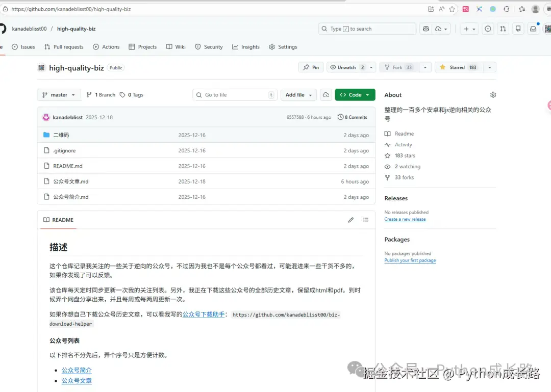This screenshot has width=551, height=392.
Task: Open browser favorites list icon
Action: [522, 9]
